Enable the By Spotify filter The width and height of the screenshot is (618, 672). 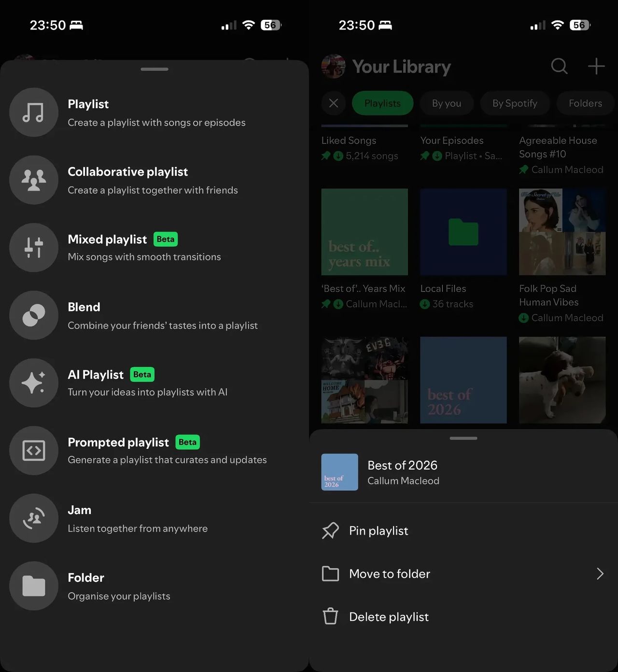[515, 103]
